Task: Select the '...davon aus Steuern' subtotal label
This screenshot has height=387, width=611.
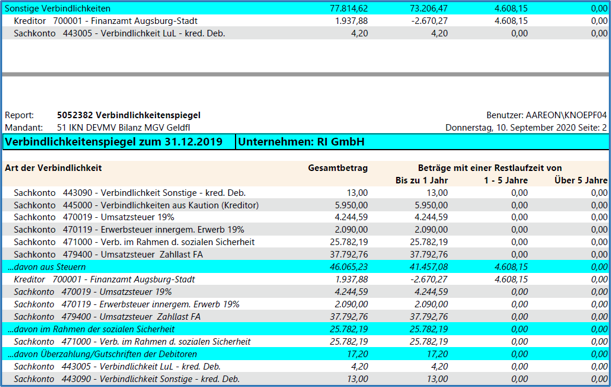Action: click(46, 267)
